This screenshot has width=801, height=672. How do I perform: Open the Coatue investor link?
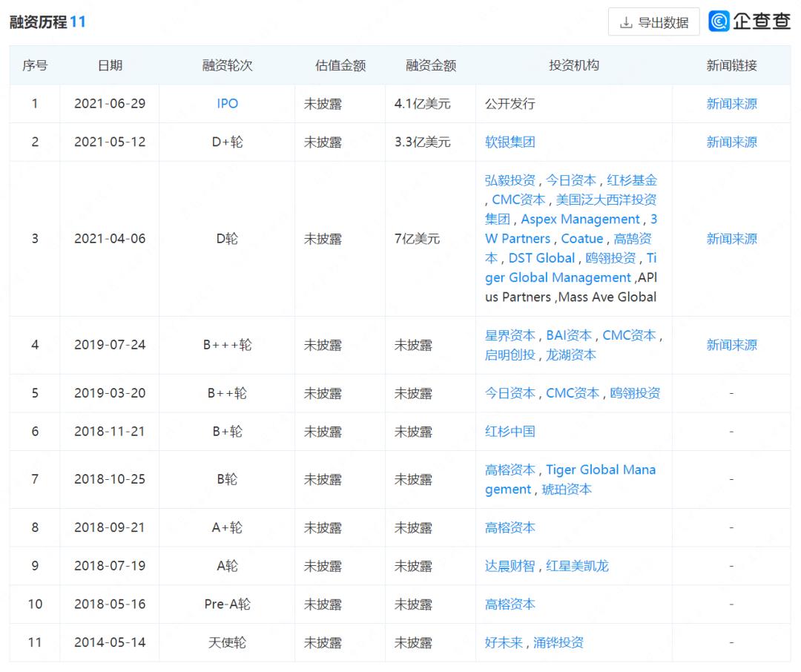tap(582, 238)
